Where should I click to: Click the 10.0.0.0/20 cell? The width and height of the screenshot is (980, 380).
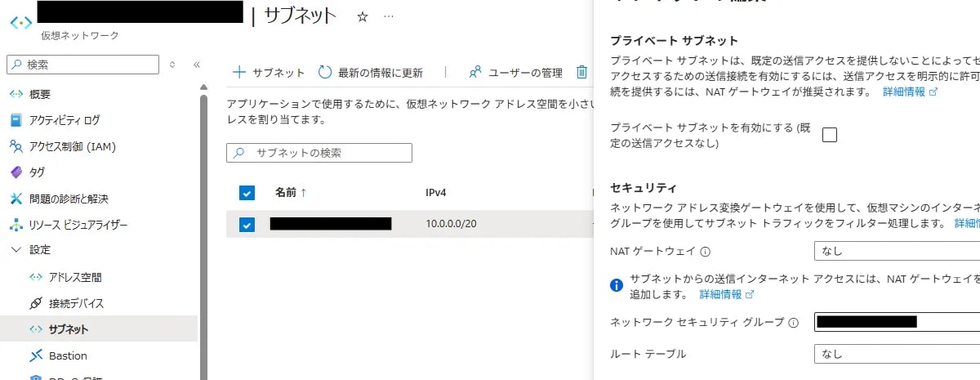point(452,224)
